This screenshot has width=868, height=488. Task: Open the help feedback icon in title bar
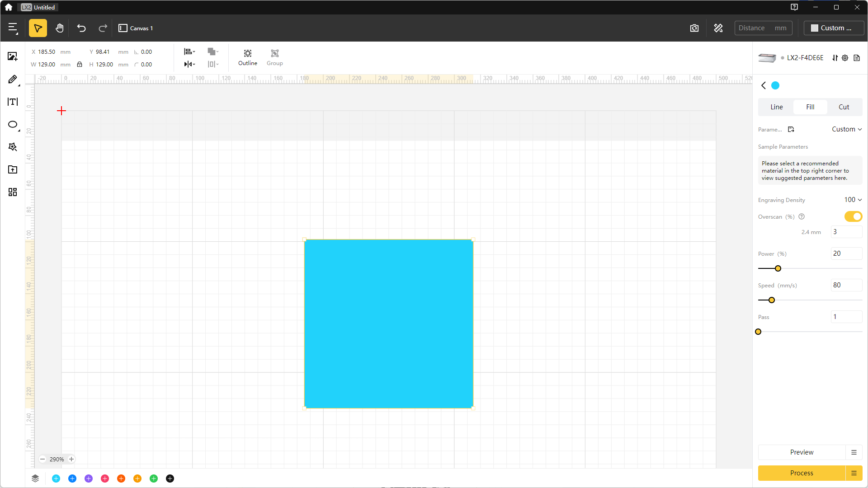pos(794,7)
